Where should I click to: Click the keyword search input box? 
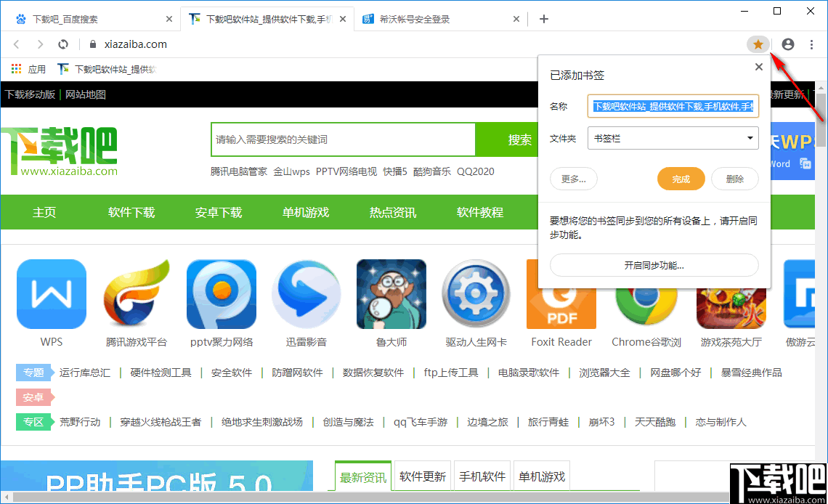pyautogui.click(x=344, y=139)
